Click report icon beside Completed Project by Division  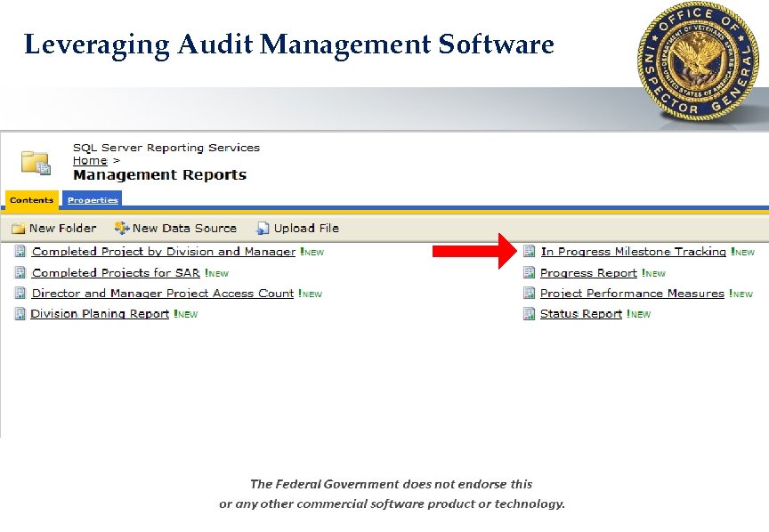pos(20,251)
